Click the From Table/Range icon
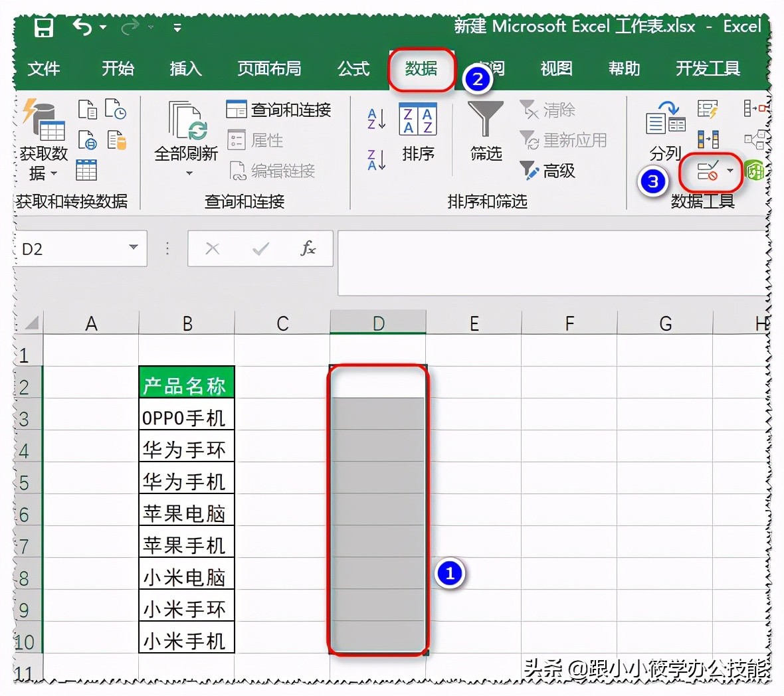Viewport: 784px width, 696px height. click(86, 171)
